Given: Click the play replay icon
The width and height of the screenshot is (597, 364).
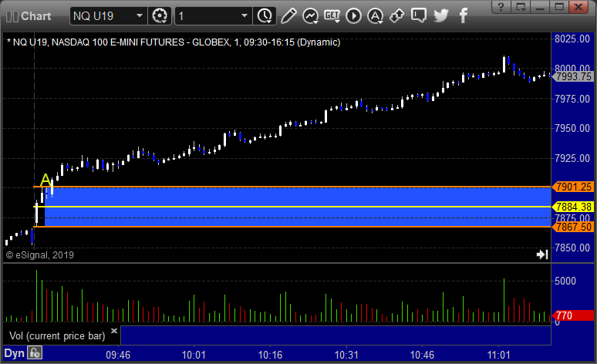Looking at the screenshot, I should pyautogui.click(x=354, y=16).
